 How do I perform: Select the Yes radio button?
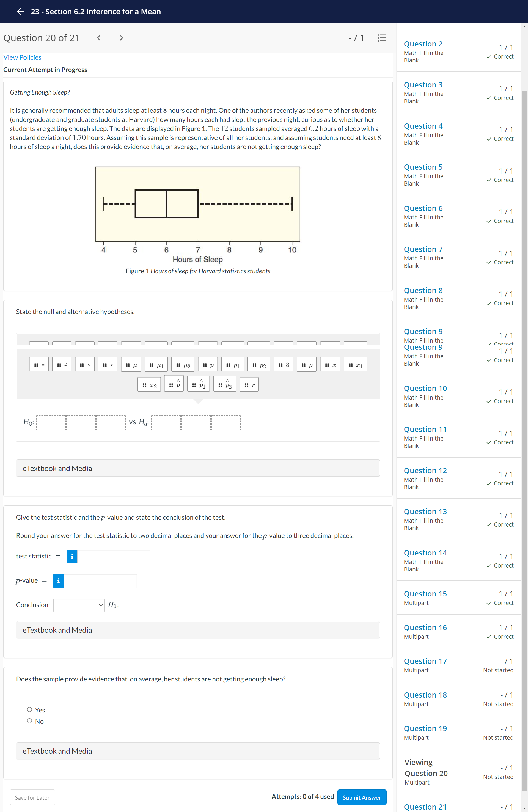click(x=29, y=710)
